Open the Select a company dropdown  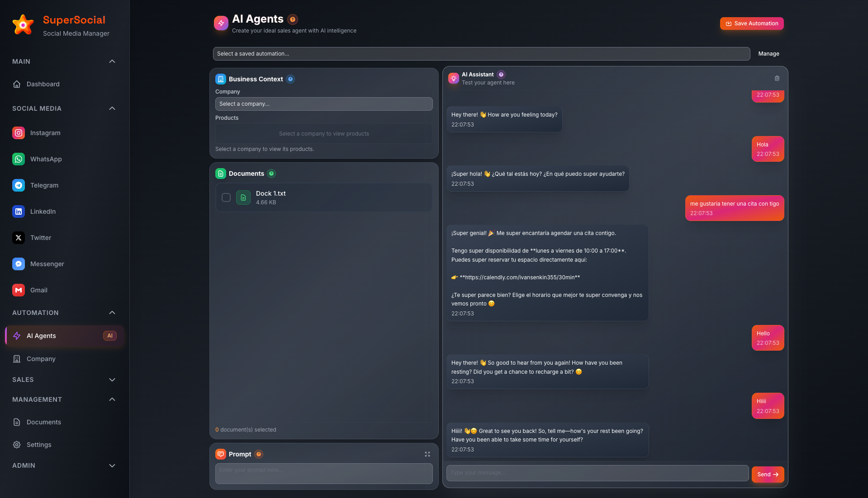pyautogui.click(x=324, y=104)
